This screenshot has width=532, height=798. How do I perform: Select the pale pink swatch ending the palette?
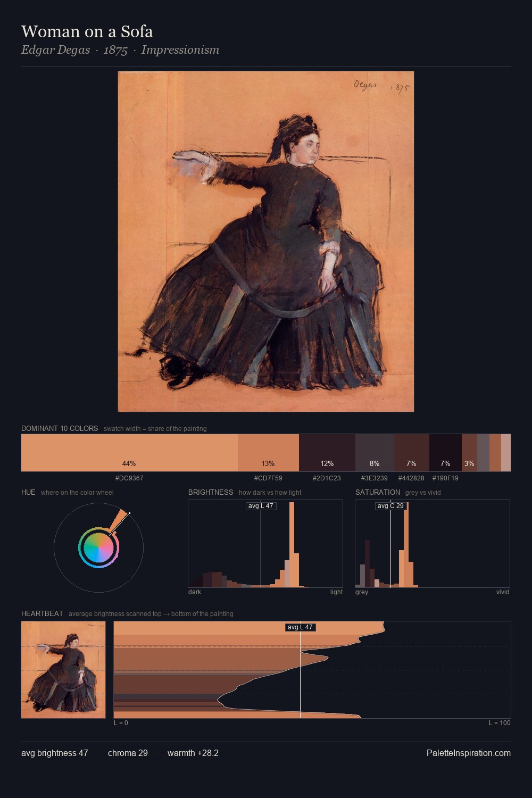(506, 453)
